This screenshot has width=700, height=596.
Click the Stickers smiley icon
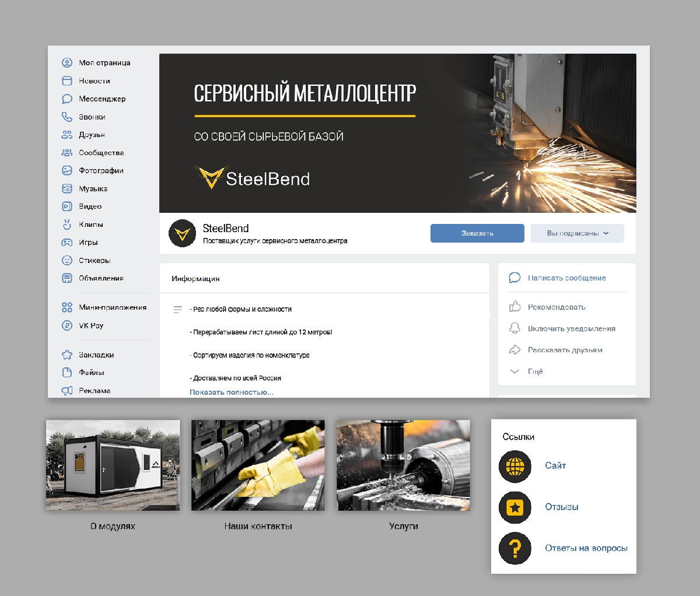point(67,261)
